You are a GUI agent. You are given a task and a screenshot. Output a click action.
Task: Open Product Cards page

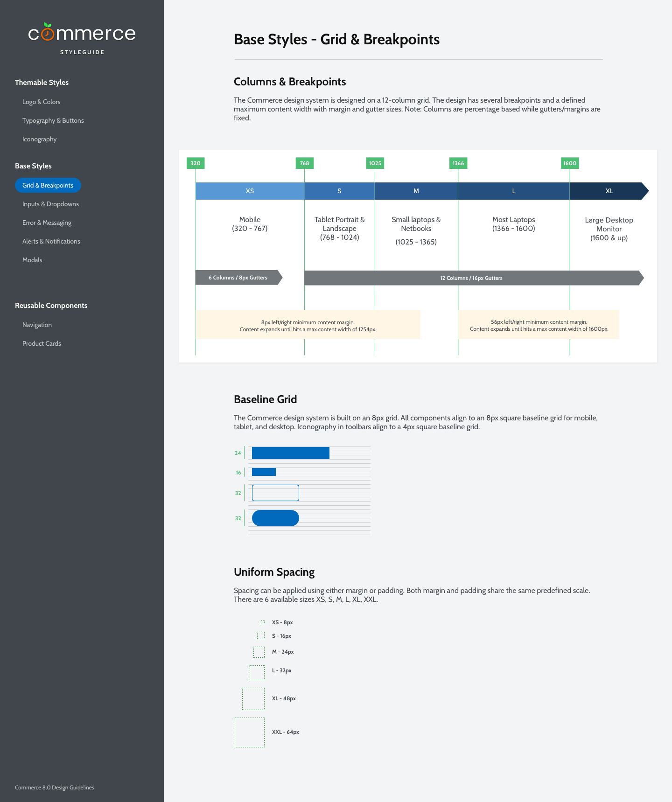point(42,343)
